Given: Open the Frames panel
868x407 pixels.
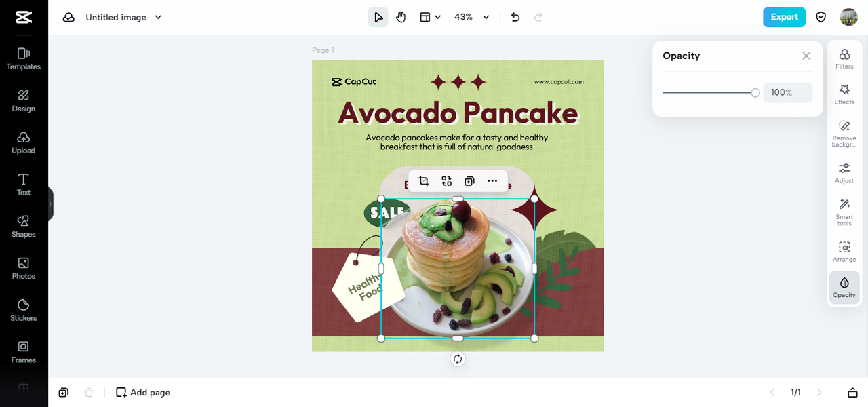Looking at the screenshot, I should pos(24,353).
